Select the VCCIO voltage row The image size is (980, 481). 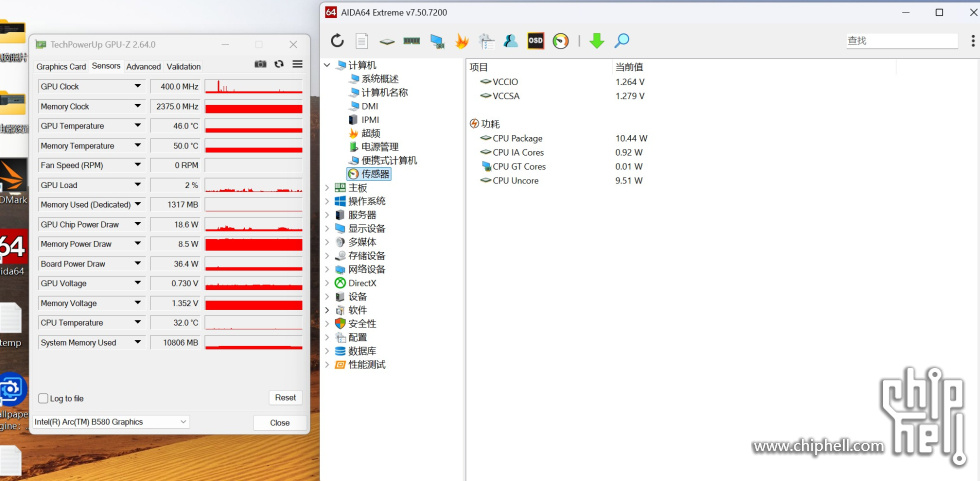(506, 82)
